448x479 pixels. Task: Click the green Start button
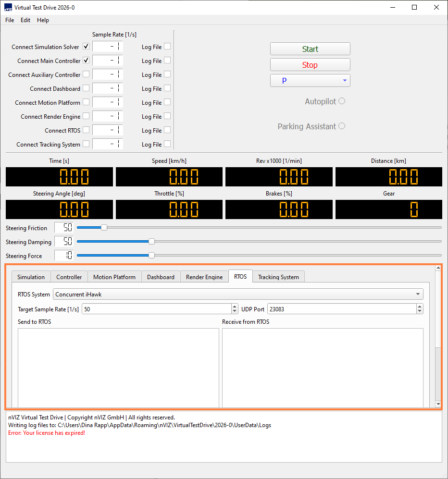[x=310, y=49]
